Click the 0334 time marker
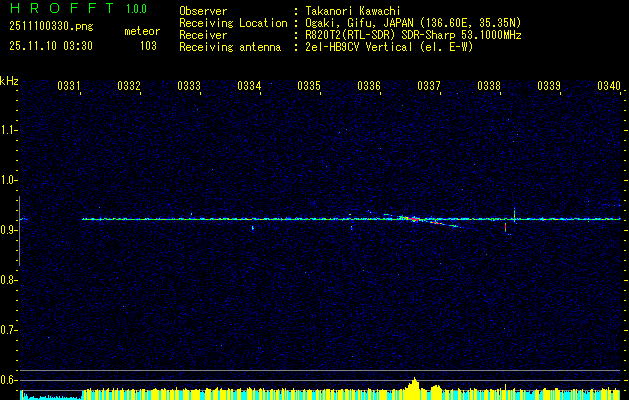The width and height of the screenshot is (629, 400). (249, 86)
